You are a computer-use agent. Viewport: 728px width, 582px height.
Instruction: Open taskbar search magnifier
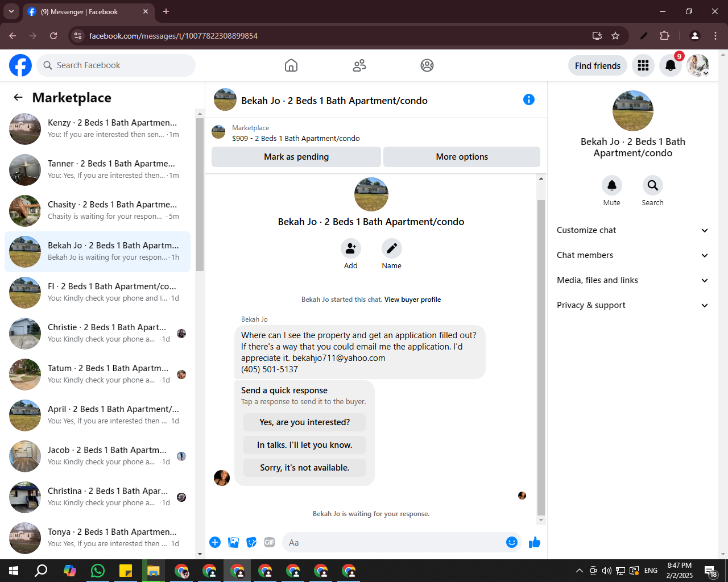pyautogui.click(x=42, y=571)
